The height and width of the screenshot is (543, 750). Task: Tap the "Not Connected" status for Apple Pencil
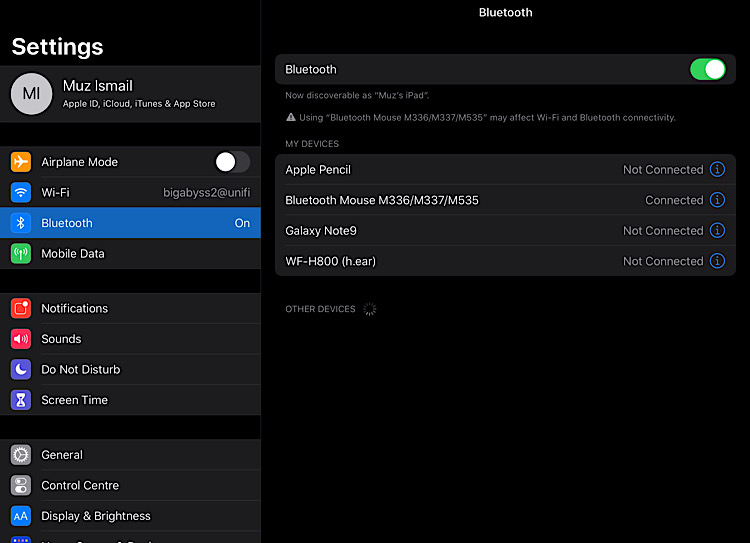coord(663,169)
